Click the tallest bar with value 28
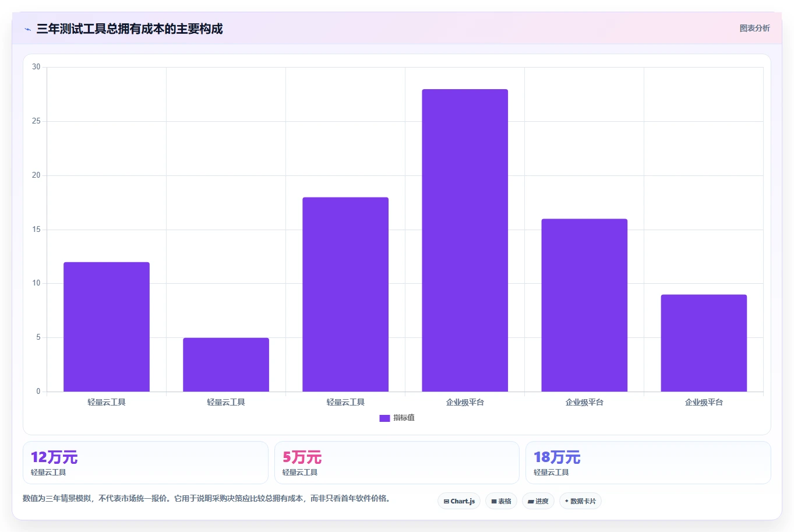 pyautogui.click(x=465, y=240)
